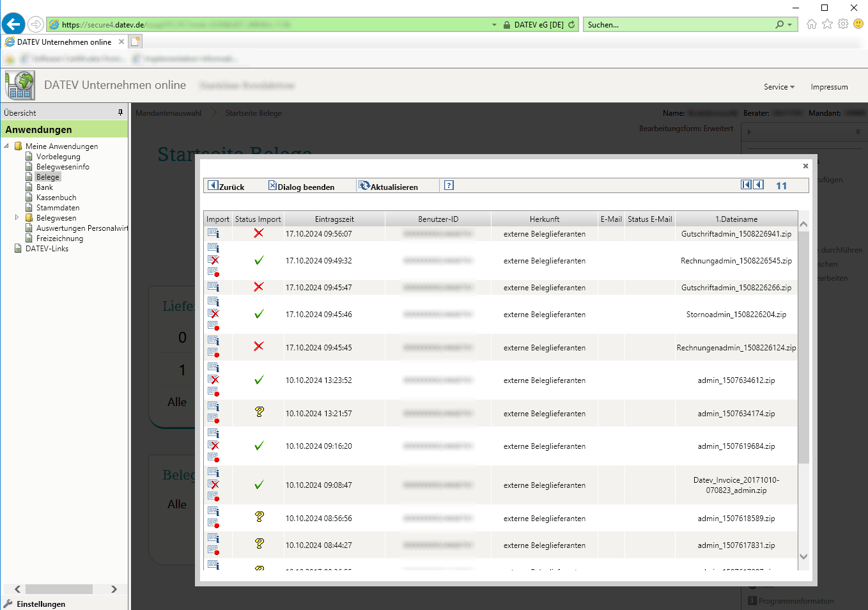Click green checkmark status of admin_1507634612.zip
The width and height of the screenshot is (868, 610).
point(259,380)
